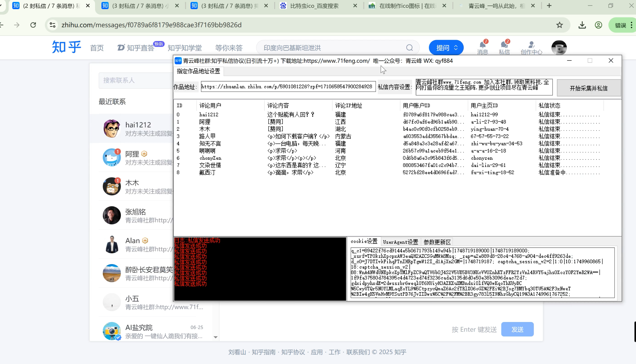Open 阿狸's avatar in contact list
This screenshot has height=364, width=636.
pos(112,158)
